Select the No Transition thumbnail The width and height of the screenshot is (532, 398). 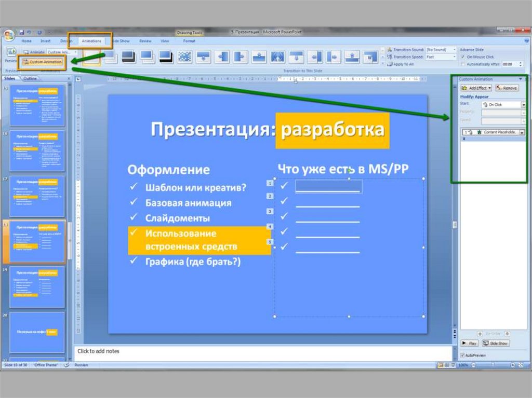[92, 57]
